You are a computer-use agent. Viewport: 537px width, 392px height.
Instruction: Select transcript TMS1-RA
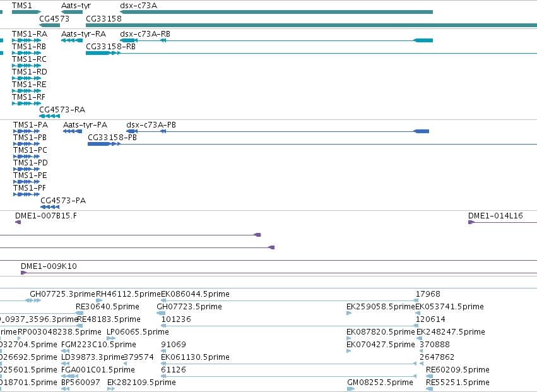27,40
